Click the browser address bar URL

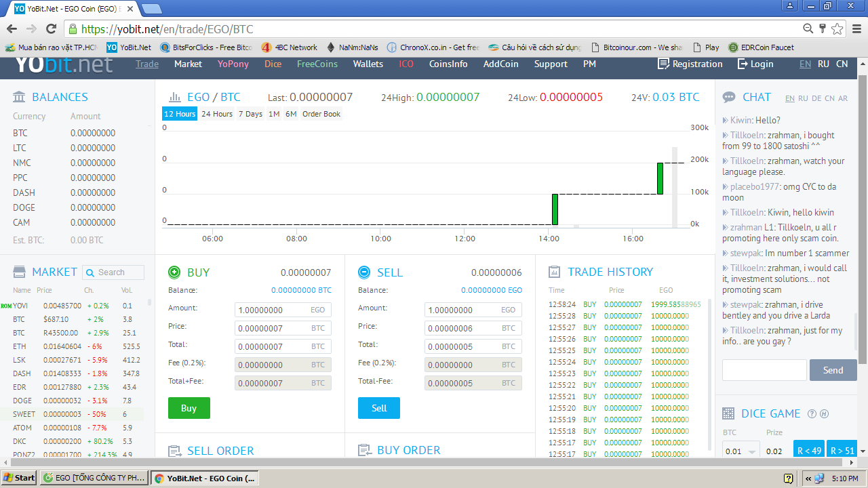click(x=167, y=29)
